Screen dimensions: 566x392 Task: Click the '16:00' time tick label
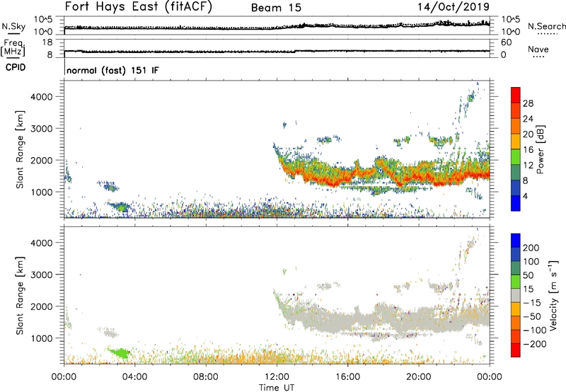347,377
